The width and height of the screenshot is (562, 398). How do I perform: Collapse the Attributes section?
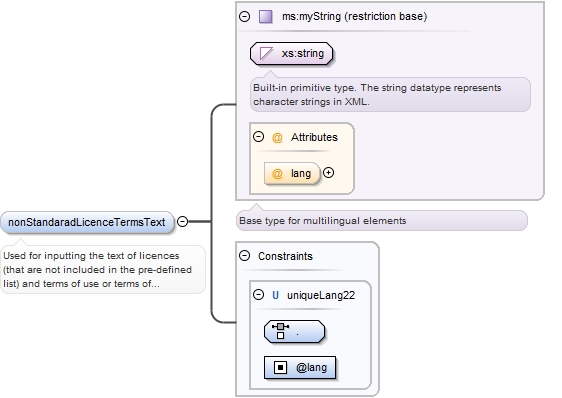(258, 137)
